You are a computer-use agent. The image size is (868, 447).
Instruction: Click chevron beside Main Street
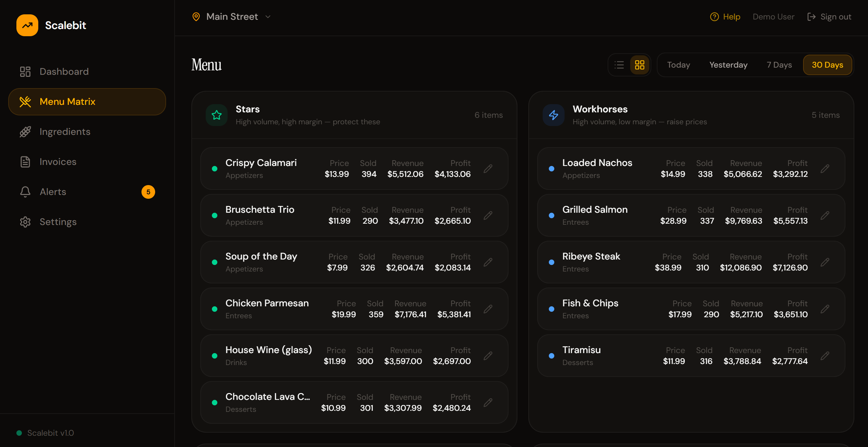[x=268, y=17]
